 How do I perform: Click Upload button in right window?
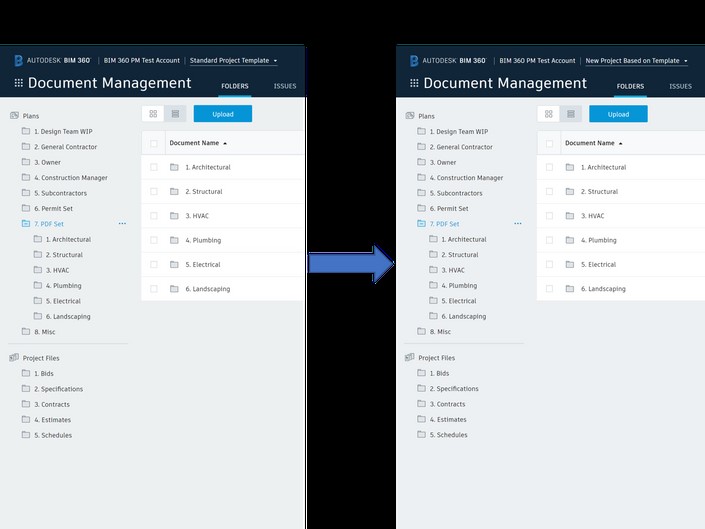point(618,114)
